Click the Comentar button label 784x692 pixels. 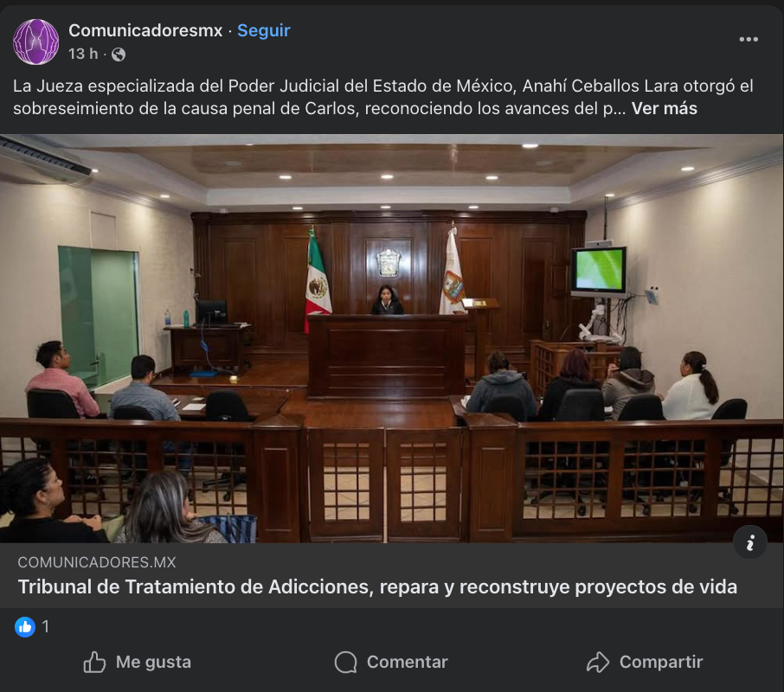pyautogui.click(x=408, y=662)
